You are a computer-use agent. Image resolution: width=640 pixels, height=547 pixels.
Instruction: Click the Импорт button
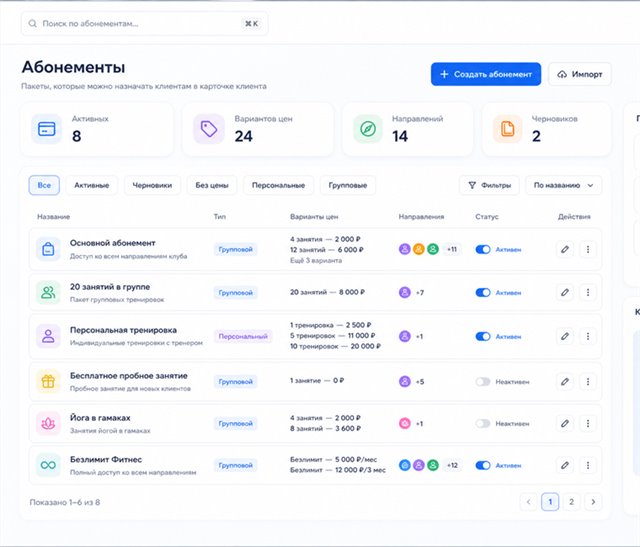tap(580, 74)
